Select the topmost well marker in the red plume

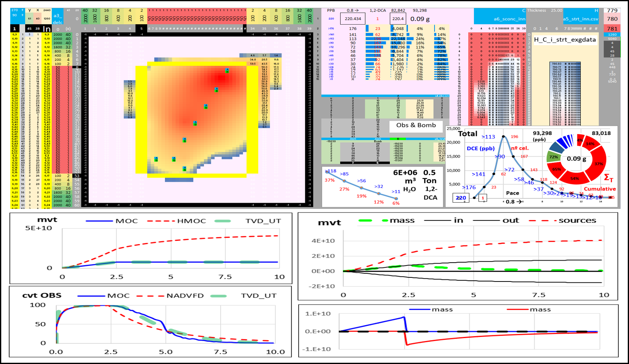tap(227, 71)
